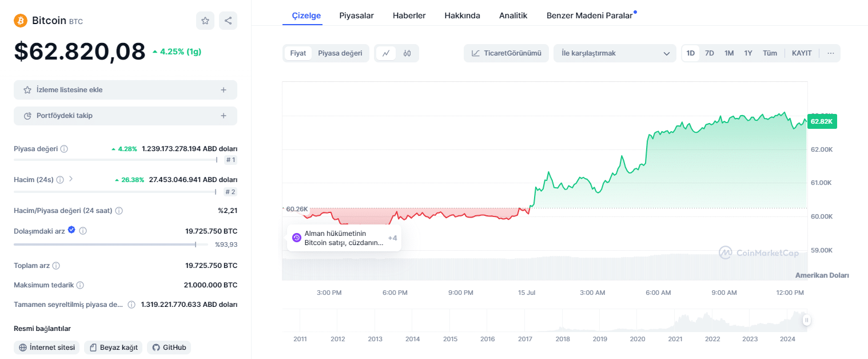This screenshot has height=359, width=868.
Task: Open the Benzer Madeni Paralar tab
Action: [590, 15]
